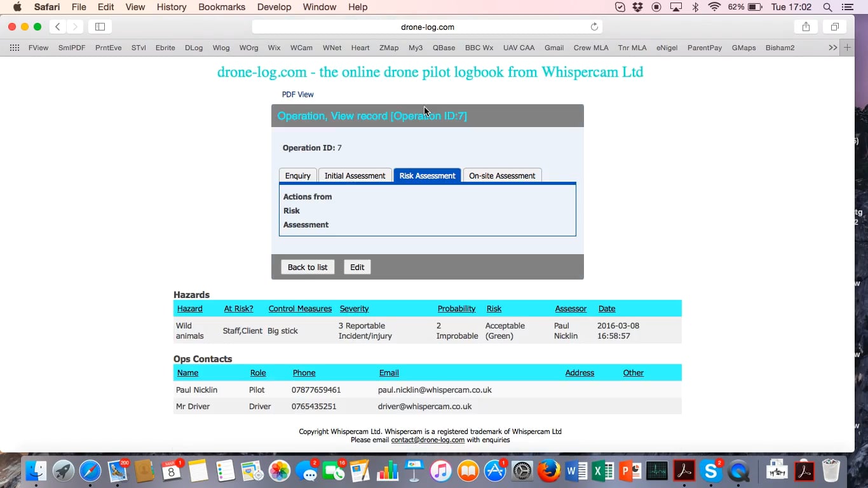Open the Window menu
This screenshot has height=488, width=868.
(x=320, y=7)
